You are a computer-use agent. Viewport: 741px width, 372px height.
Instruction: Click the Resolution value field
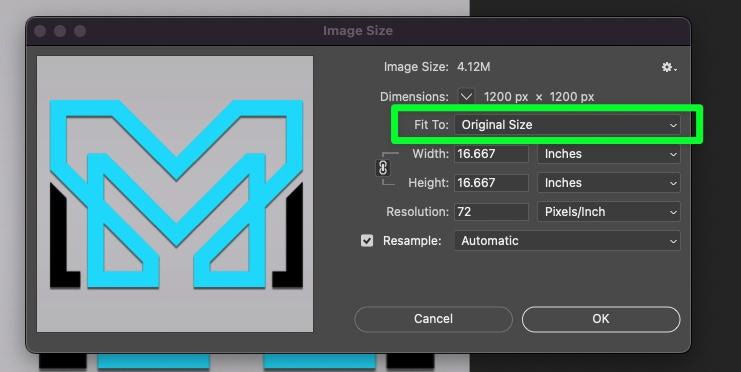click(x=491, y=212)
